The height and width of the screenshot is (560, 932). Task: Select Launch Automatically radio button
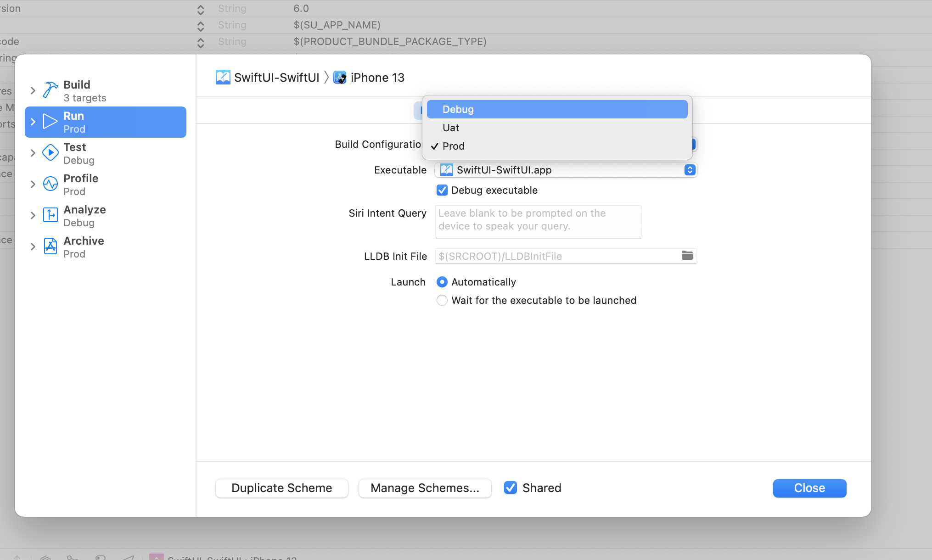(442, 282)
